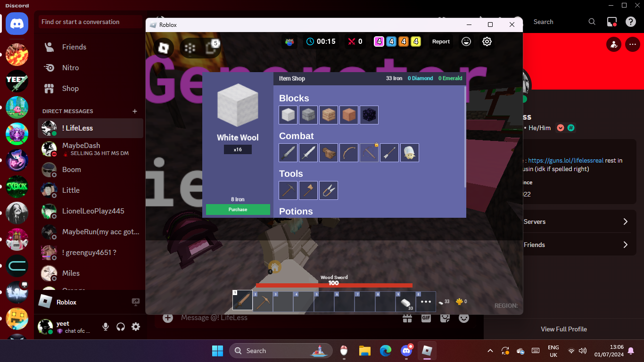The height and width of the screenshot is (362, 644).
Task: Open Discord Help question mark icon
Action: (x=631, y=22)
